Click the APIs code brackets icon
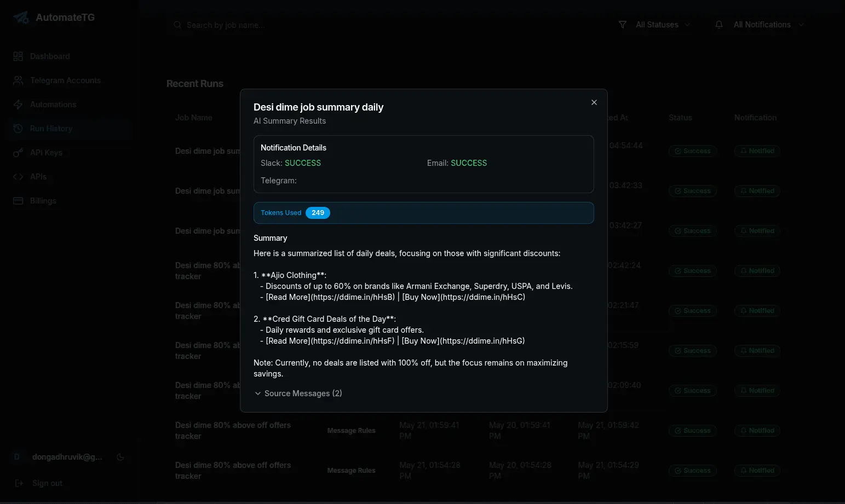845x504 pixels. (18, 177)
